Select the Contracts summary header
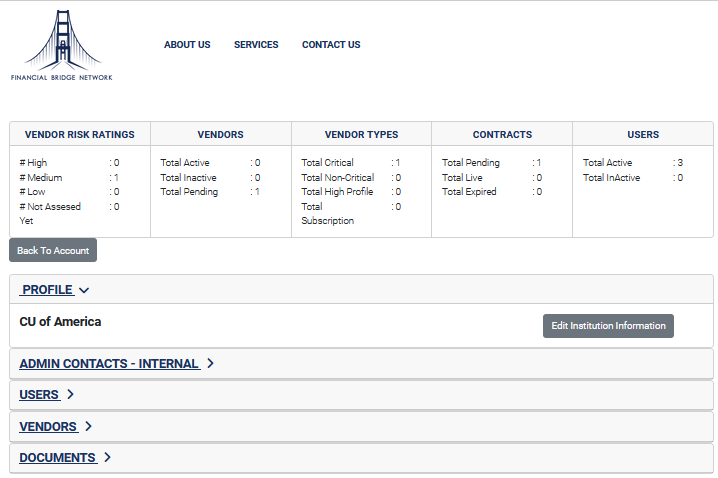 [x=502, y=135]
